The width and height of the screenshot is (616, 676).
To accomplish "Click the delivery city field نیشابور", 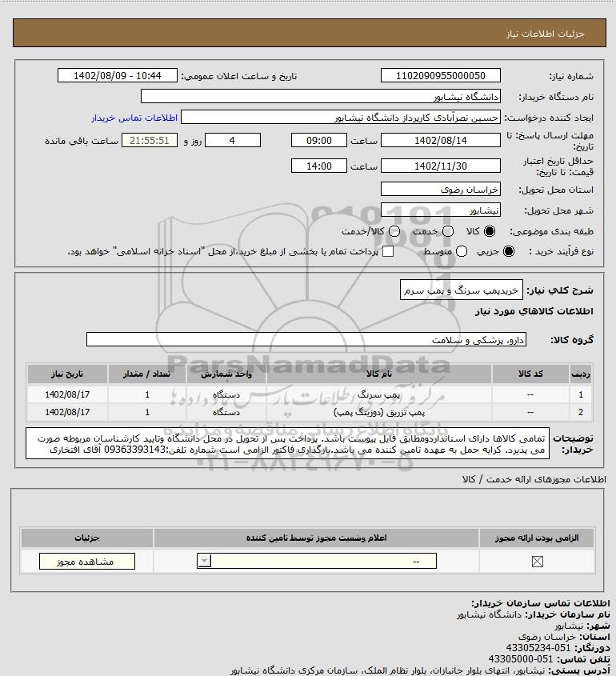I will pos(441,210).
